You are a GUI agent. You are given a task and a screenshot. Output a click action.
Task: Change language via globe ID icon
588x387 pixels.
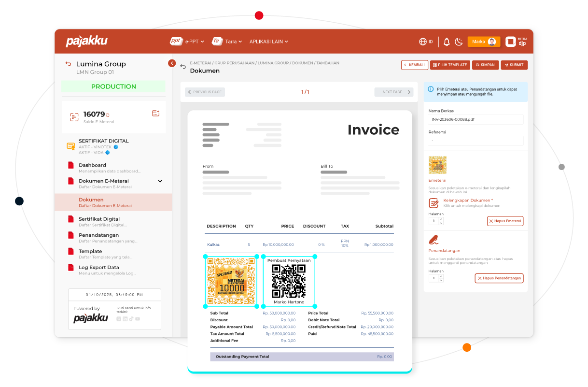pos(426,42)
